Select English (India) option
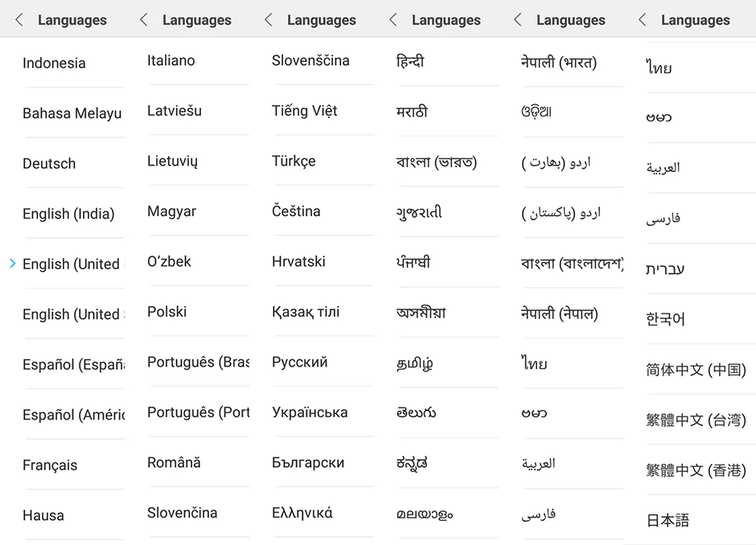 [x=68, y=214]
